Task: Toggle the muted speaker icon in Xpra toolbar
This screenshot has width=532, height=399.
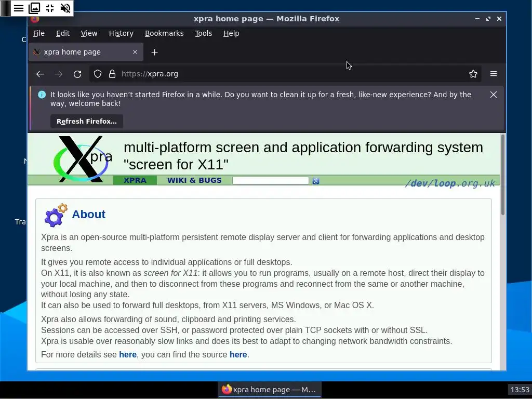Action: tap(65, 8)
